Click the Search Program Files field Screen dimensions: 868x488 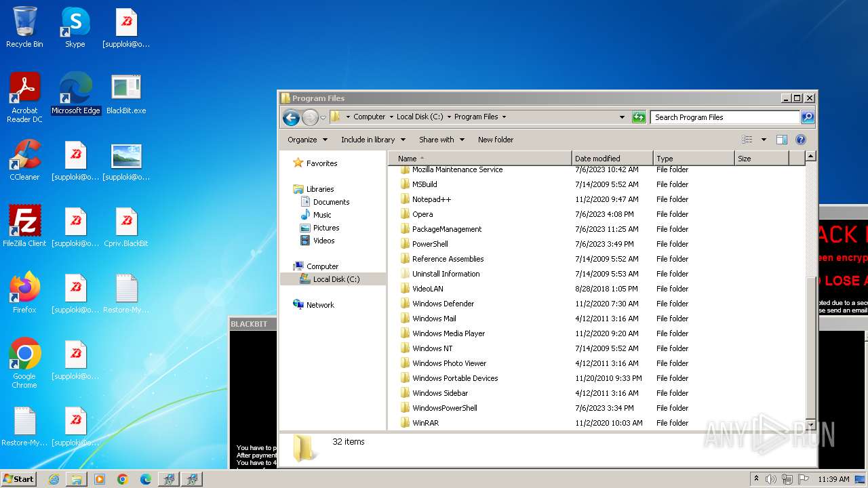tap(725, 117)
